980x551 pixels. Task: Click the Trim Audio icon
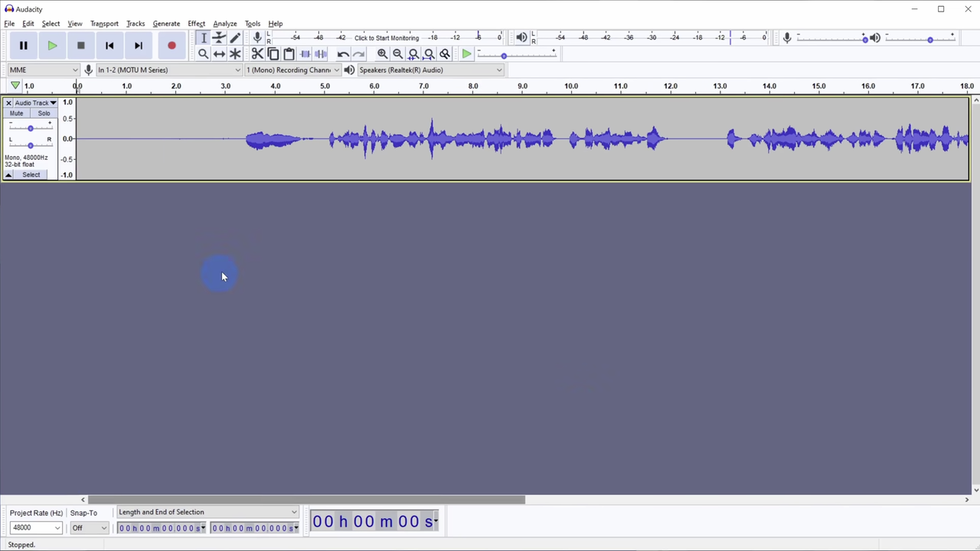click(x=305, y=54)
